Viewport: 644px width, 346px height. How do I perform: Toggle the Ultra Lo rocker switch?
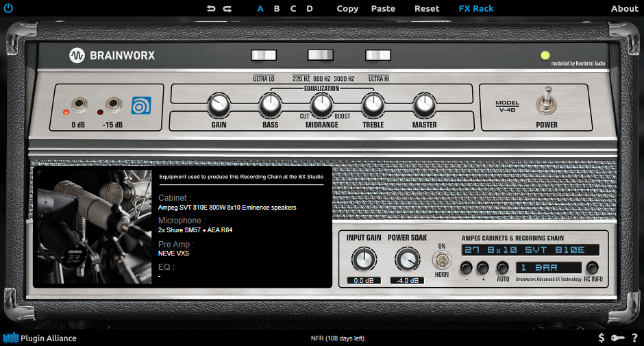click(264, 55)
